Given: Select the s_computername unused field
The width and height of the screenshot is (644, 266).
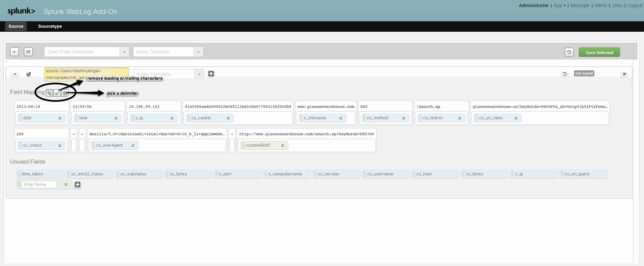Looking at the screenshot, I should [x=287, y=174].
